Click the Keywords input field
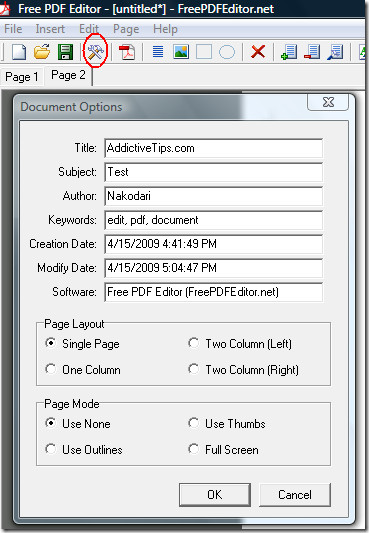 click(x=213, y=220)
